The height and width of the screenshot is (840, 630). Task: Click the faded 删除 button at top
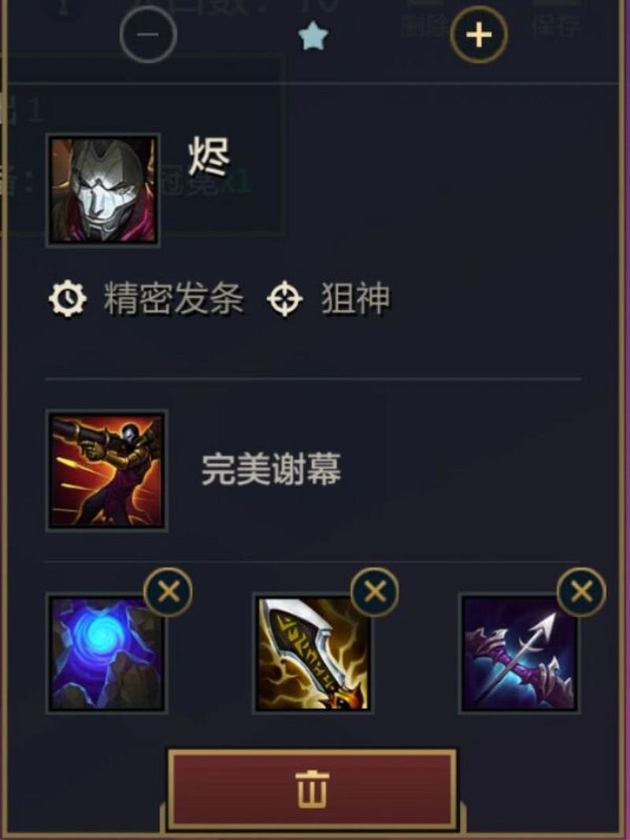(x=425, y=23)
